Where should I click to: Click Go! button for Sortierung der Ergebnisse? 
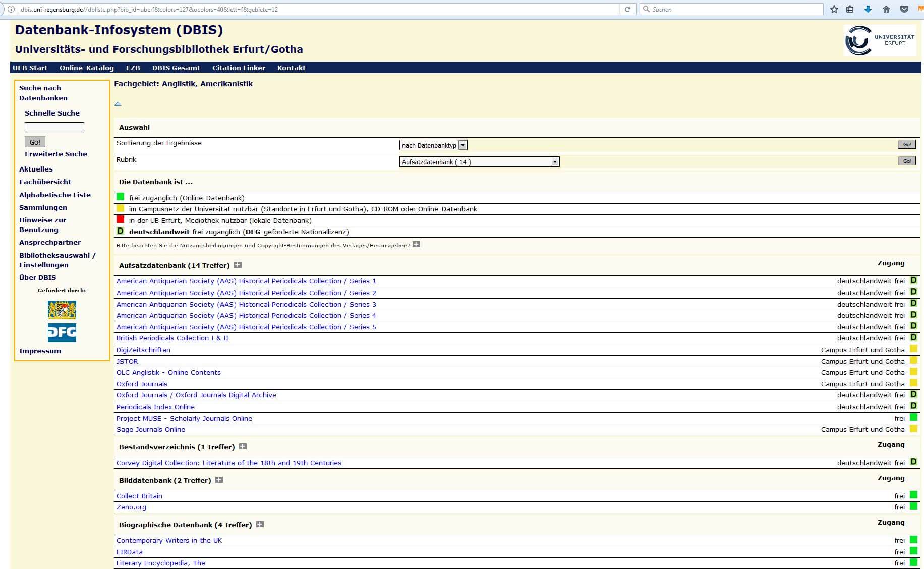coord(906,144)
